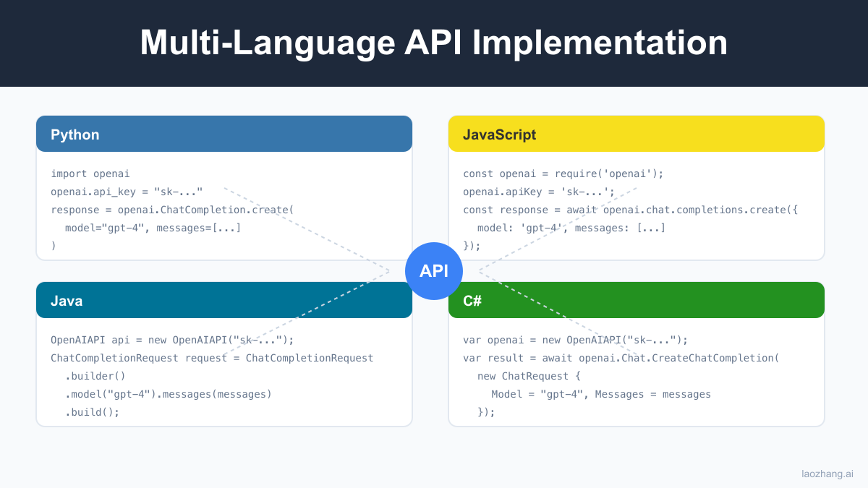Viewport: 868px width, 488px height.
Task: Expand the Java code panel
Action: pyautogui.click(x=224, y=376)
